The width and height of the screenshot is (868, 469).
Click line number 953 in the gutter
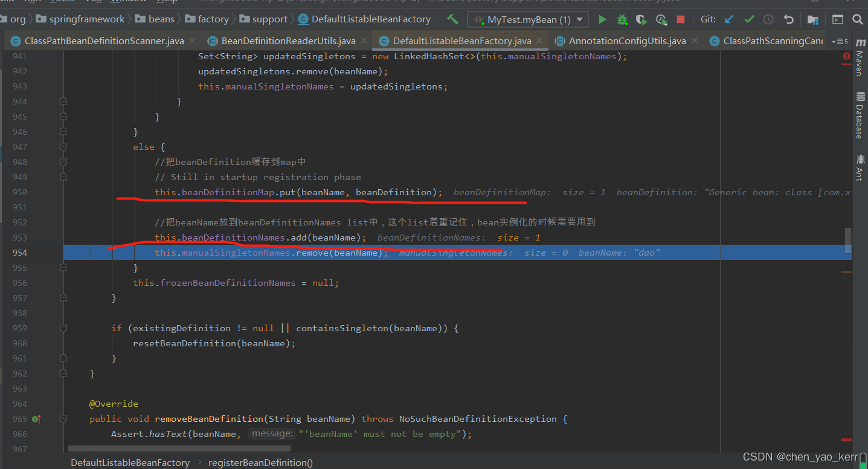[20, 238]
